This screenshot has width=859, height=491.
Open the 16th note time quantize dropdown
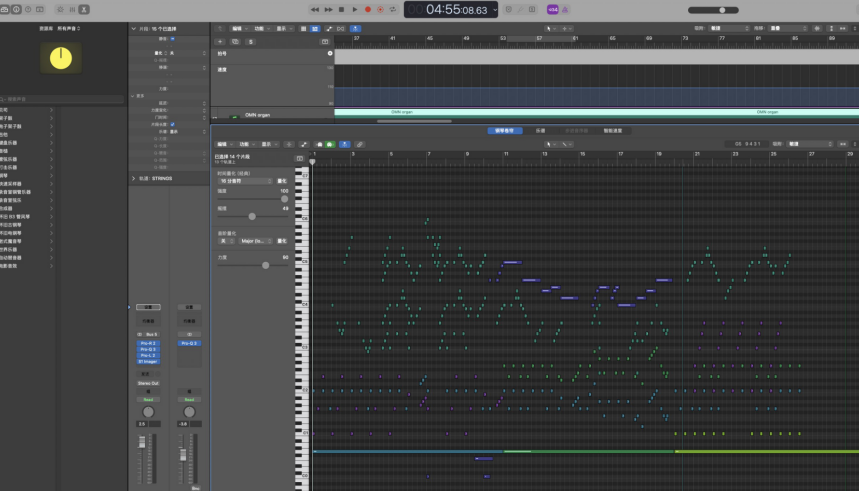[x=244, y=180]
